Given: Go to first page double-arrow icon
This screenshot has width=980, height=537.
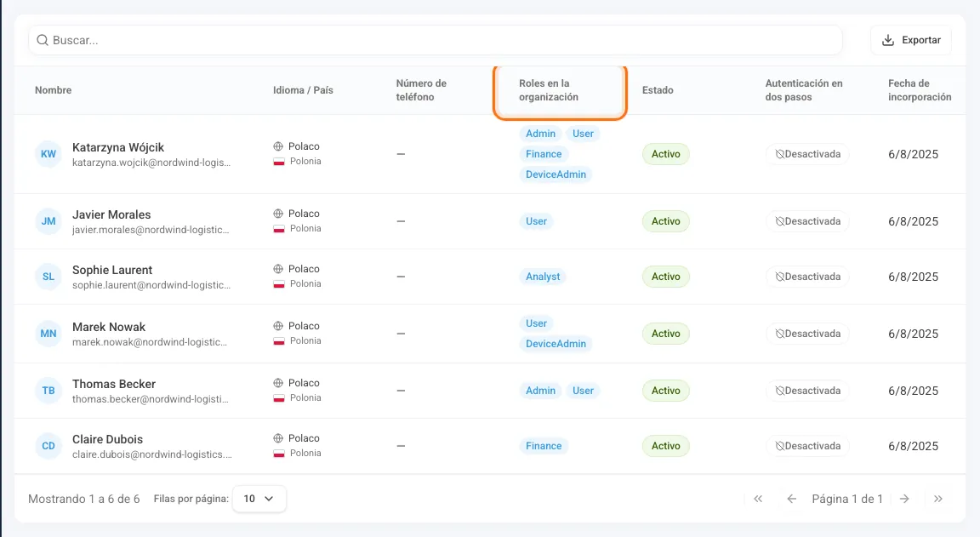Looking at the screenshot, I should click(758, 499).
